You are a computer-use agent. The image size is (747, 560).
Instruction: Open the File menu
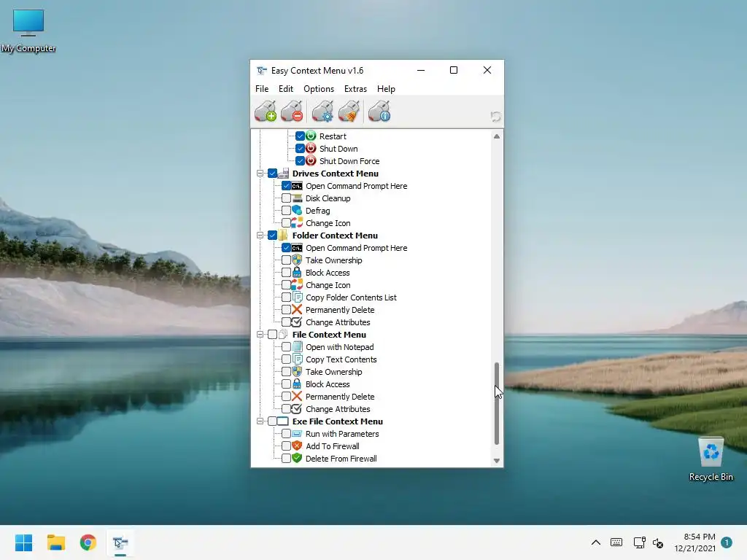tap(262, 88)
